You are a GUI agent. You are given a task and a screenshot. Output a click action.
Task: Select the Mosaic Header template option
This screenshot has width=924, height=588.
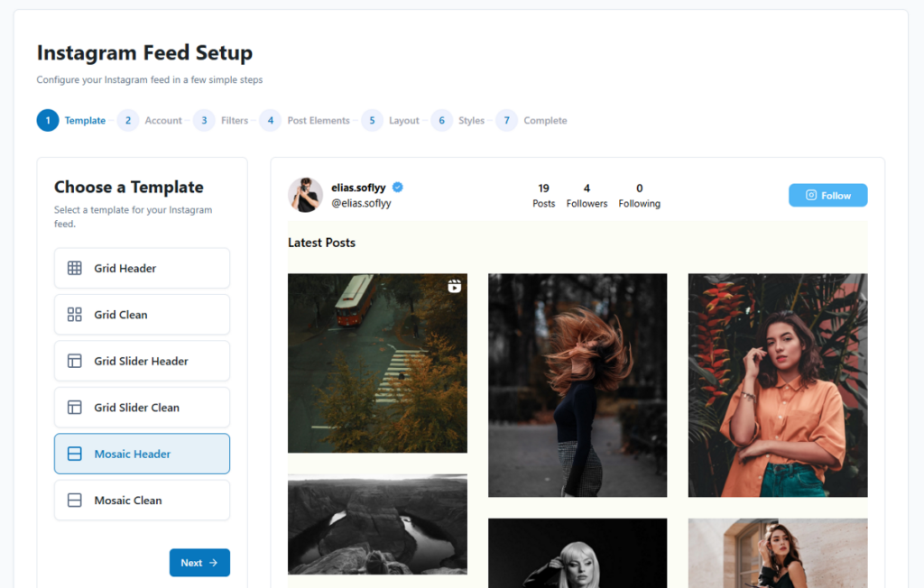coord(142,454)
